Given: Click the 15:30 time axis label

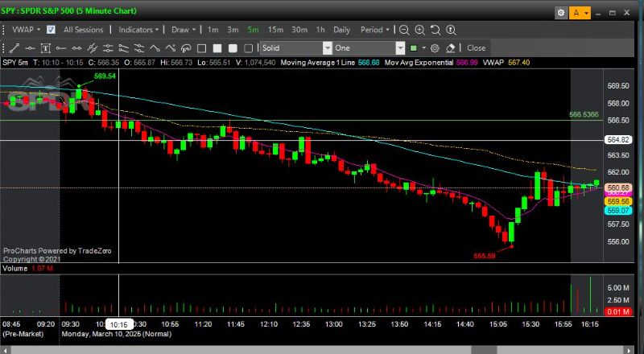Looking at the screenshot, I should (x=530, y=324).
